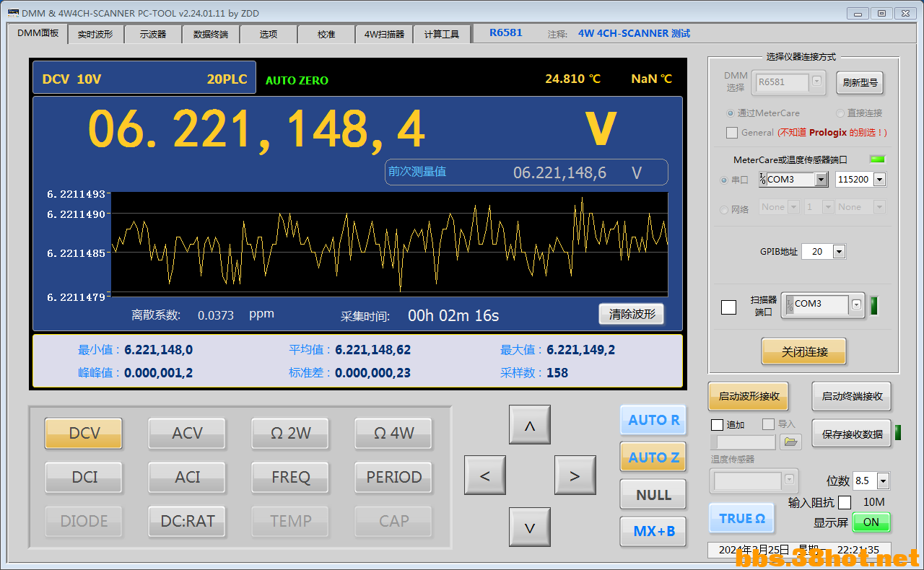The width and height of the screenshot is (924, 570).
Task: Click the NULL button
Action: (653, 495)
